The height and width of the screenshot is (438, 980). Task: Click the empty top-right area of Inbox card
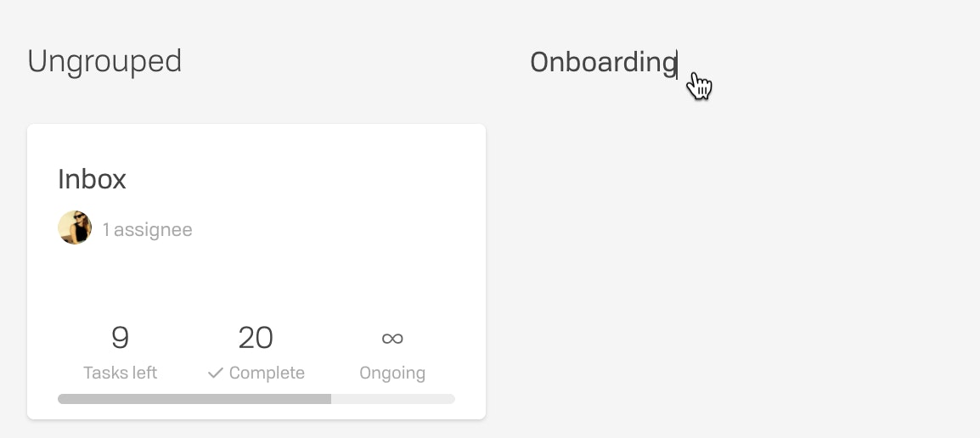[x=406, y=169]
